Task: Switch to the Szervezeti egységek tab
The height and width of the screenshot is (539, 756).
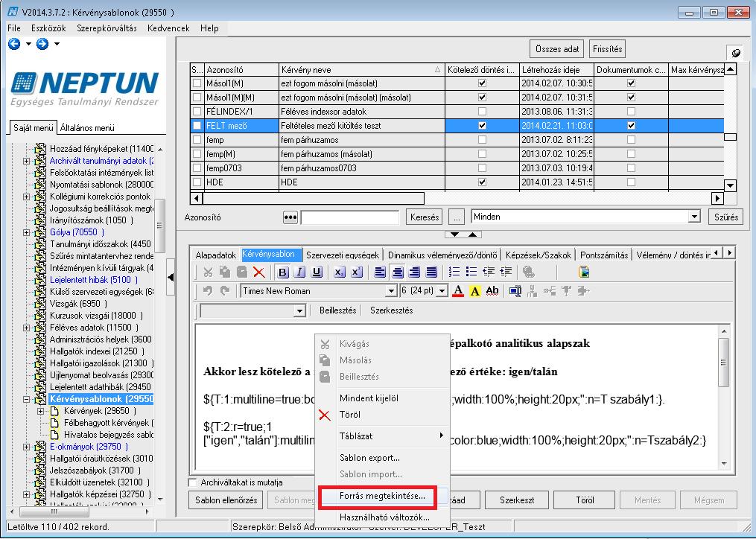Action: click(x=343, y=255)
